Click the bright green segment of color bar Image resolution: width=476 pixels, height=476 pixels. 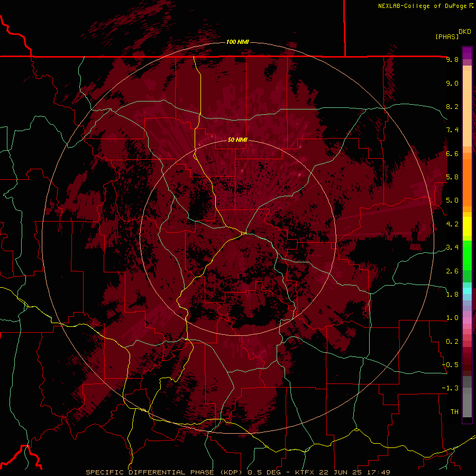click(467, 255)
